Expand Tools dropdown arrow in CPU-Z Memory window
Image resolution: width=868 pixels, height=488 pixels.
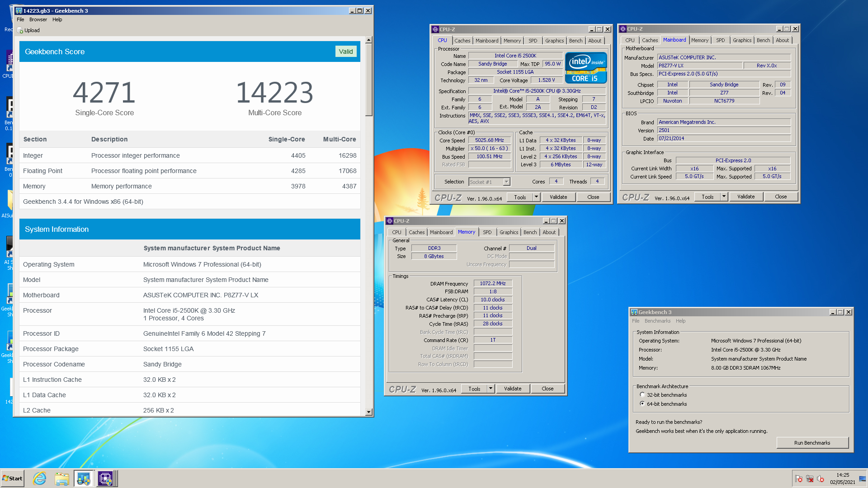pyautogui.click(x=491, y=389)
